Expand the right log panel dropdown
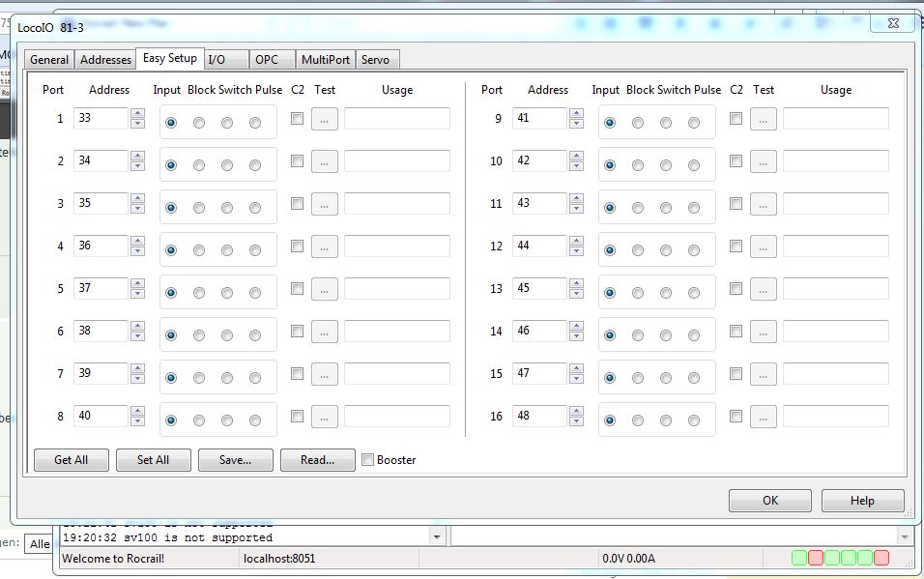The image size is (924, 579). [x=905, y=536]
